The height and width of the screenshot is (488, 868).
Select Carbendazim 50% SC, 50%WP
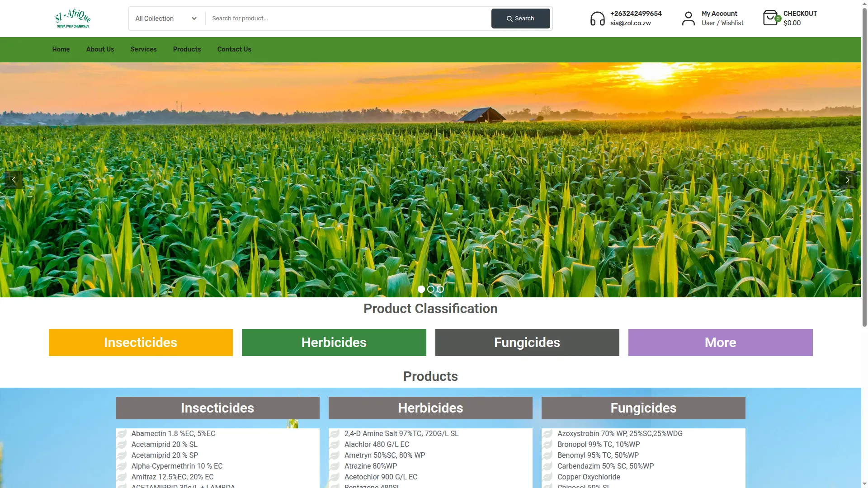pos(605,466)
